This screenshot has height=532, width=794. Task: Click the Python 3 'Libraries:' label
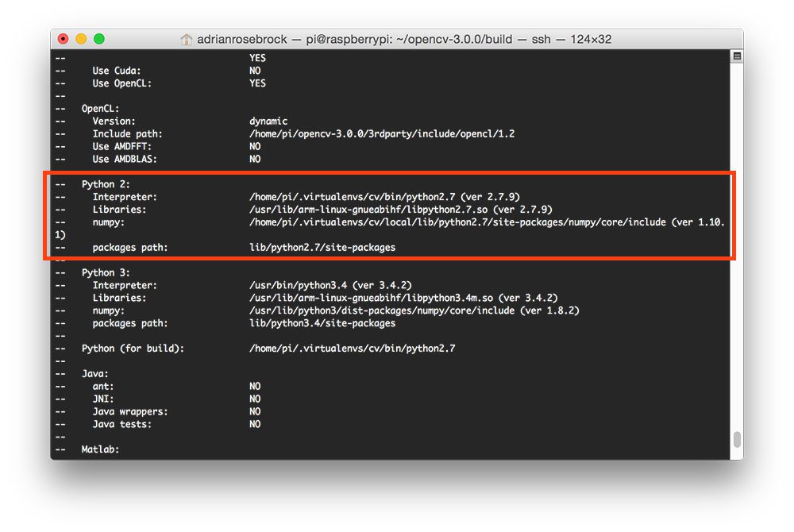tap(119, 298)
